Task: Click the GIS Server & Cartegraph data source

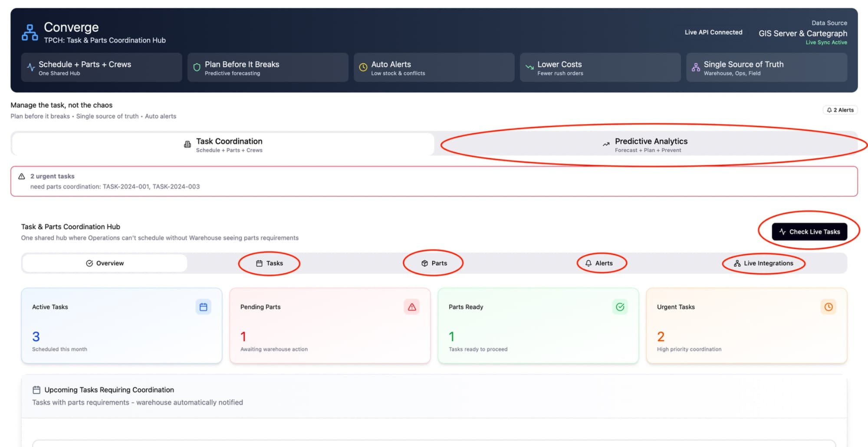Action: click(x=802, y=33)
